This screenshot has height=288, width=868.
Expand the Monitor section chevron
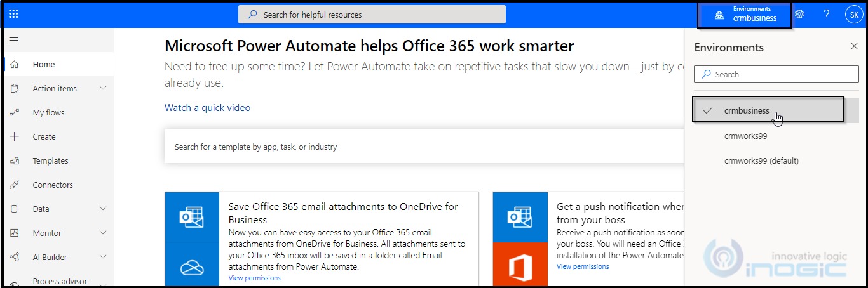[104, 233]
